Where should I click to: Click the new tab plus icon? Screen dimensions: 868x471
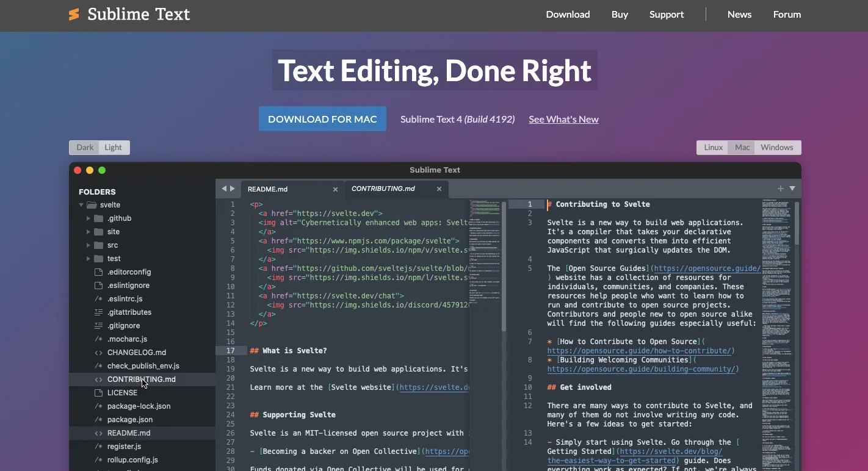pos(780,189)
